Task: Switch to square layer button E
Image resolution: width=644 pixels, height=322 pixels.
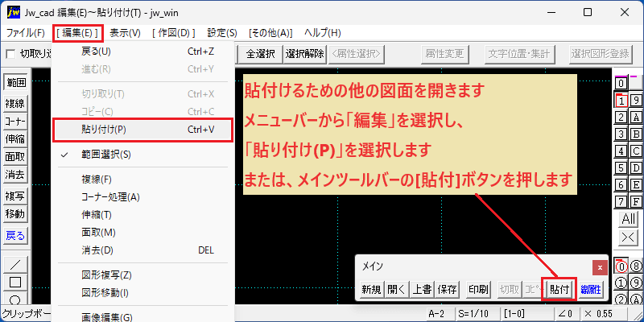Action: point(636,184)
